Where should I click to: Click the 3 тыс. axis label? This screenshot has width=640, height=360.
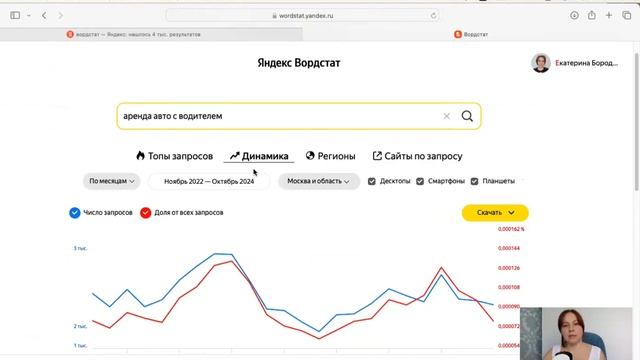pyautogui.click(x=80, y=248)
